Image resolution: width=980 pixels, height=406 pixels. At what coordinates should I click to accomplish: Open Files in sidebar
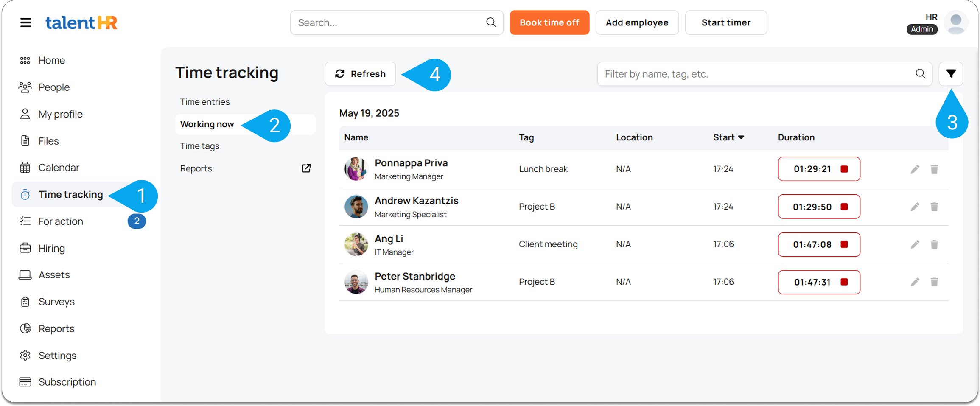48,141
